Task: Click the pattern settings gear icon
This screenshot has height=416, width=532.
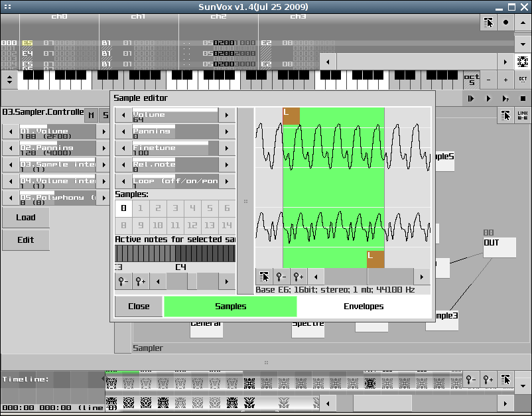Action: (x=523, y=62)
